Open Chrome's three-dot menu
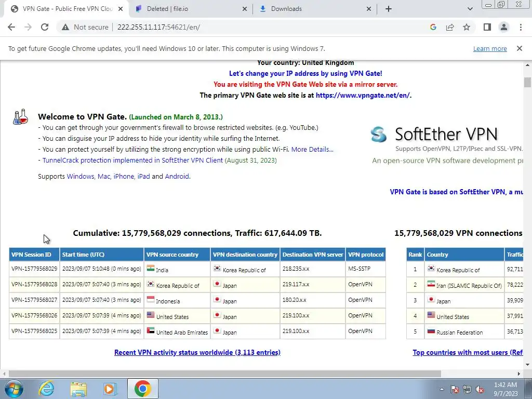The image size is (532, 399). click(x=521, y=27)
